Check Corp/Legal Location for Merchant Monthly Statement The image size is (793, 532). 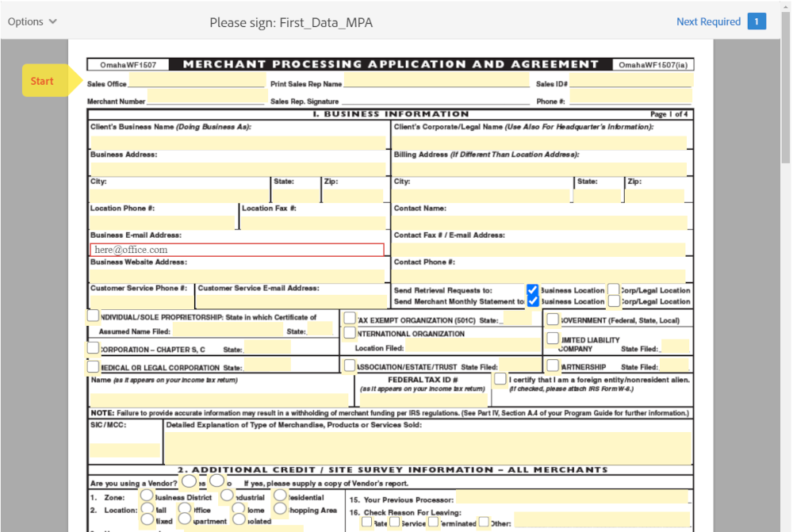[614, 301]
